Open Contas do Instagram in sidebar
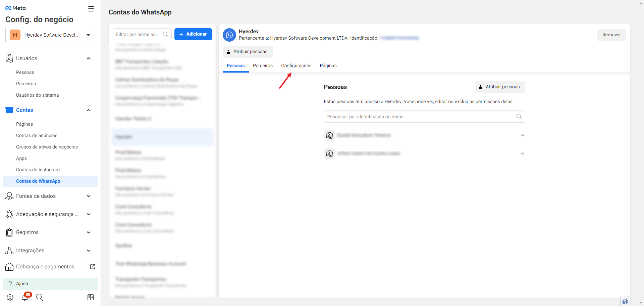 click(38, 170)
